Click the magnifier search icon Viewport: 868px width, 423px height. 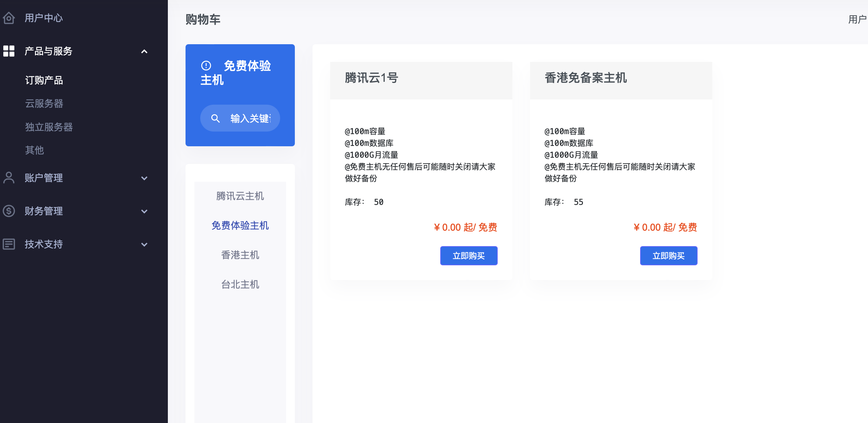point(215,118)
